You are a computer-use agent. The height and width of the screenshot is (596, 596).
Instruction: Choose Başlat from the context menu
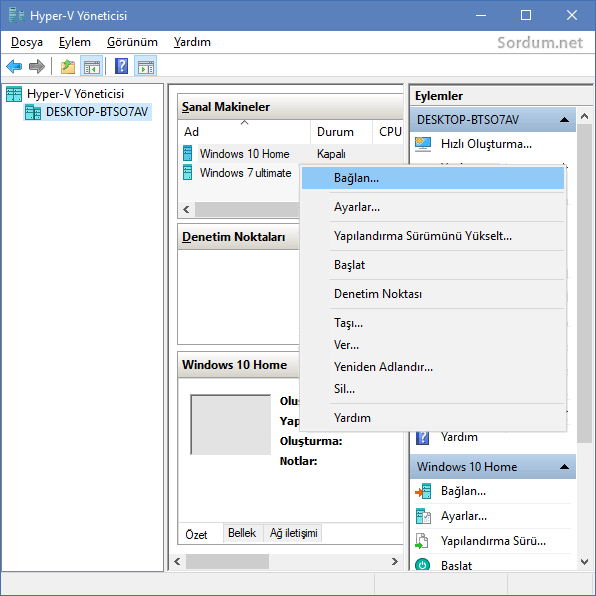433,265
